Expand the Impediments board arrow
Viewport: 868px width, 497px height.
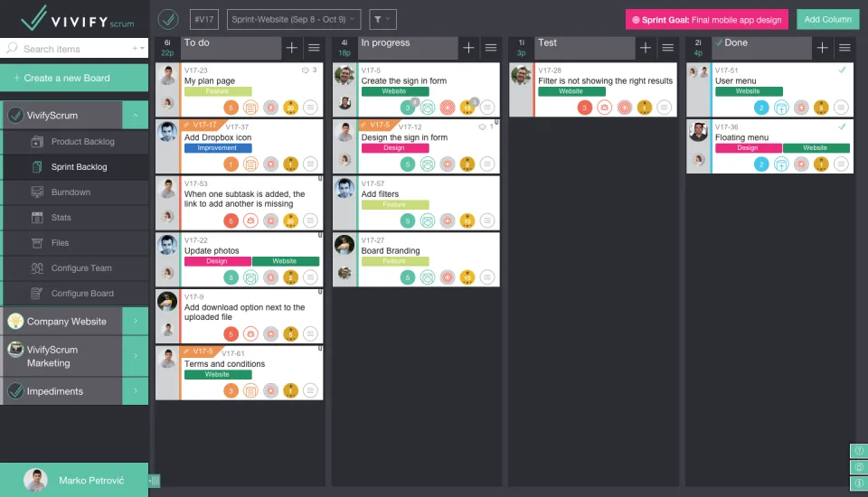(x=135, y=390)
